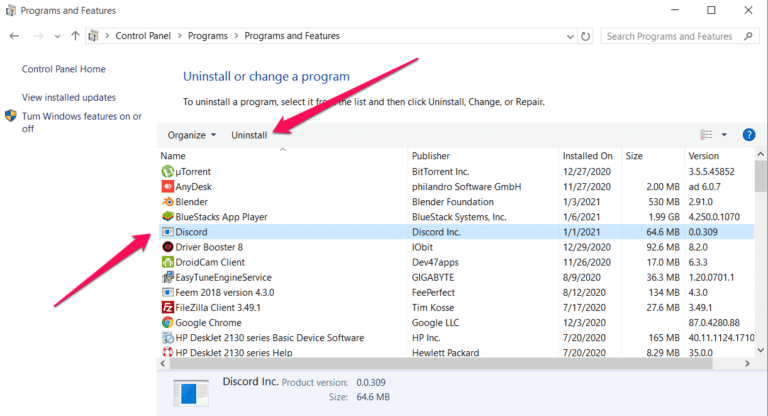Click the 0.0.309 version cell

pos(703,232)
